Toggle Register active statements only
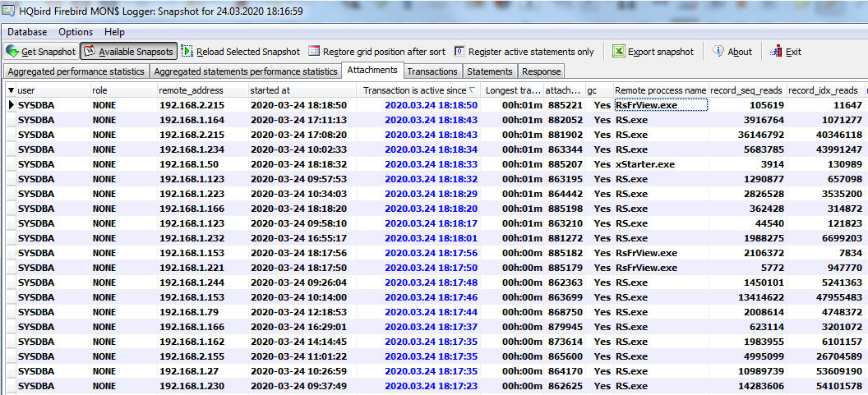 460,51
